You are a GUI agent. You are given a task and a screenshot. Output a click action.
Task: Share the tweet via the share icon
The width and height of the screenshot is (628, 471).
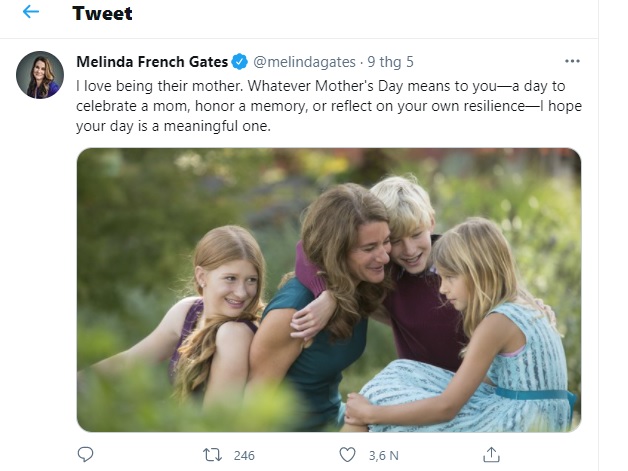[491, 454]
